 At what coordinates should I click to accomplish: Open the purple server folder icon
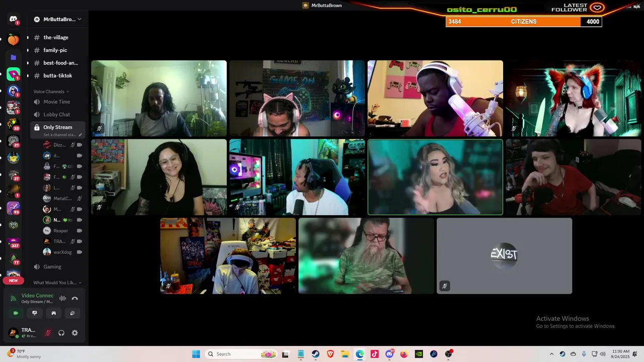14,57
